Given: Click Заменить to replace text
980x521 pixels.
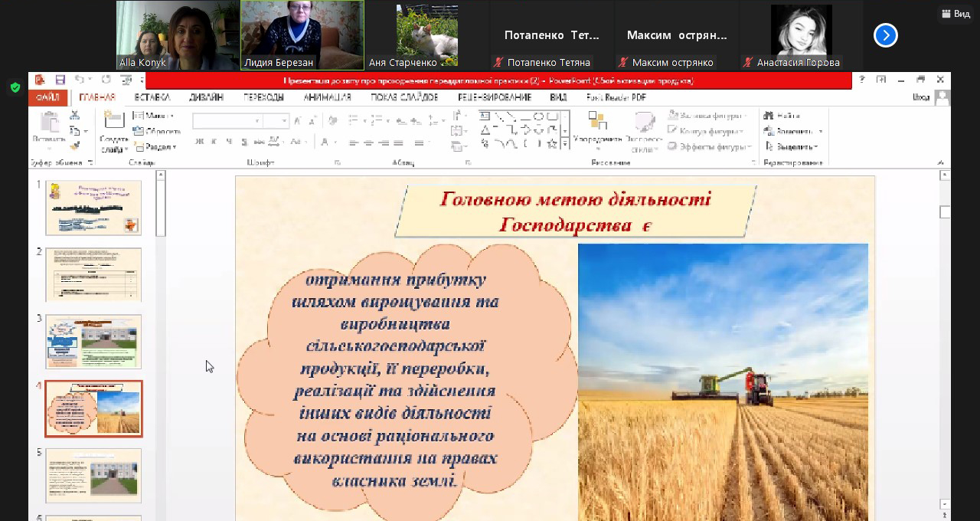Looking at the screenshot, I should coord(793,131).
